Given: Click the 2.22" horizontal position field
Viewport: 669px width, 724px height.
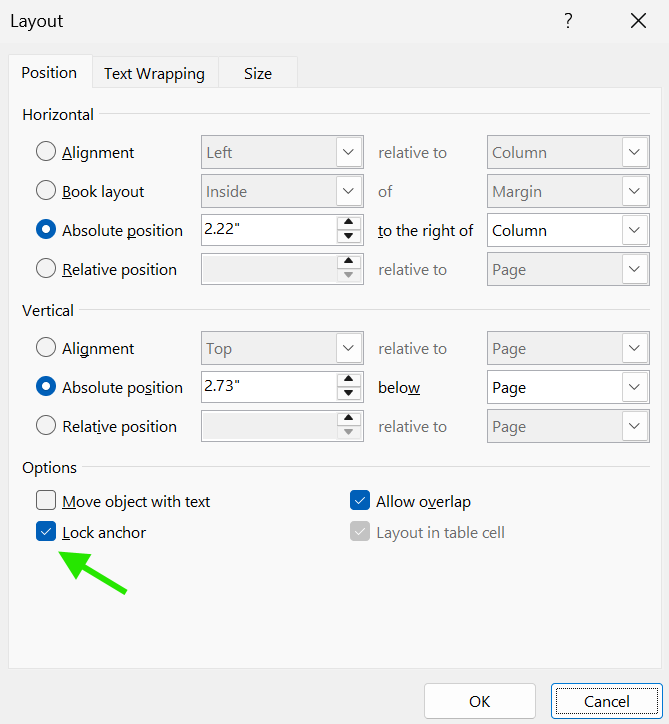Looking at the screenshot, I should coord(269,230).
